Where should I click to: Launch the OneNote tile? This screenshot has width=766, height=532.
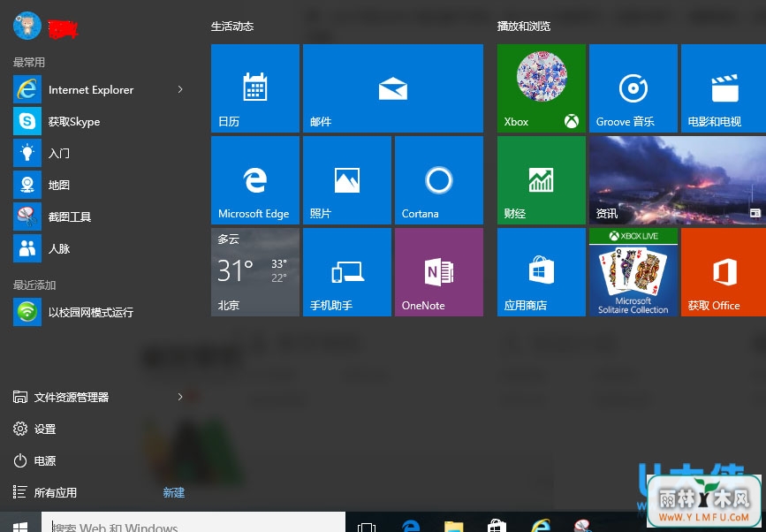(439, 272)
